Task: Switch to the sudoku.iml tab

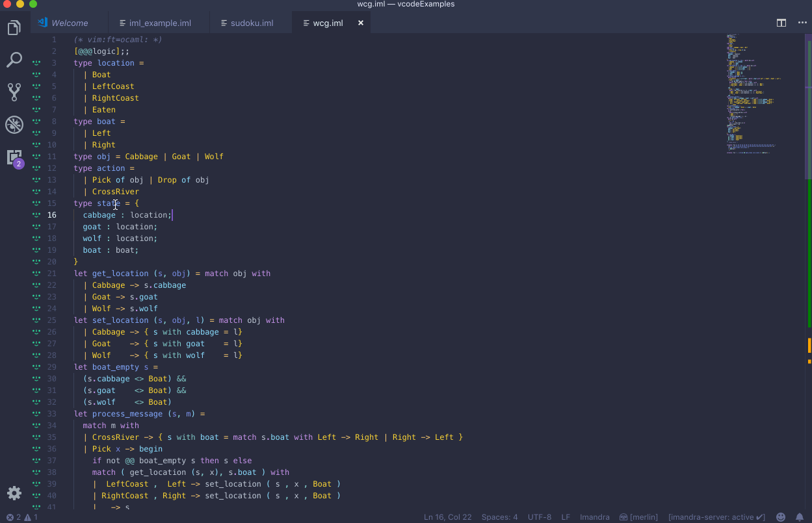Action: 252,23
